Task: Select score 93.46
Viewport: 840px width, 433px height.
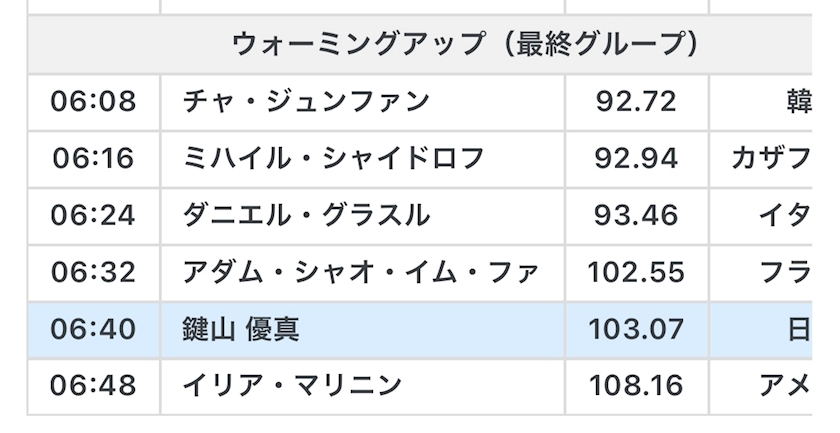Action: point(636,215)
